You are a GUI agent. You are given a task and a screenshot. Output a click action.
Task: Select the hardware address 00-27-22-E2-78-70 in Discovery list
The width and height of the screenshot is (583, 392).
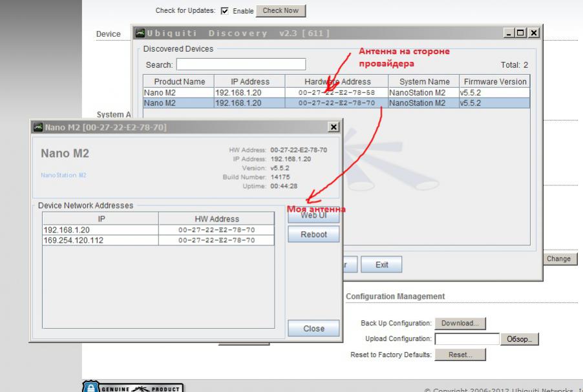tap(337, 103)
